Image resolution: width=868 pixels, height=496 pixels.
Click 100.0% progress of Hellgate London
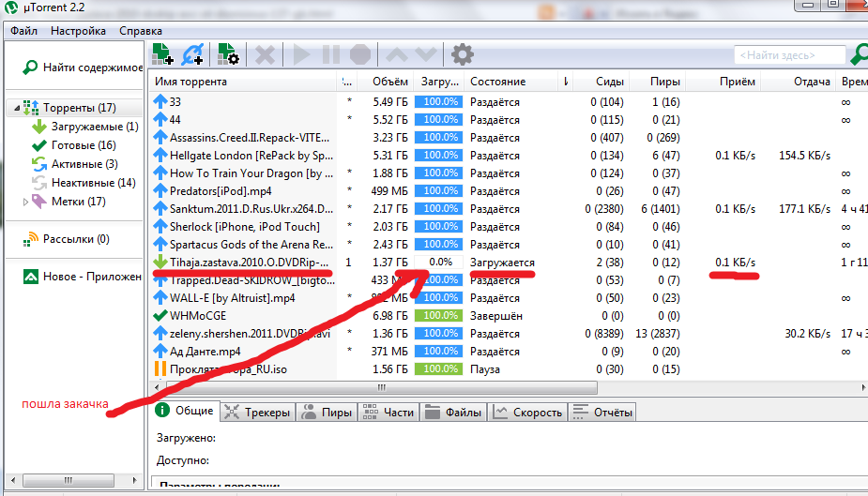coord(439,156)
